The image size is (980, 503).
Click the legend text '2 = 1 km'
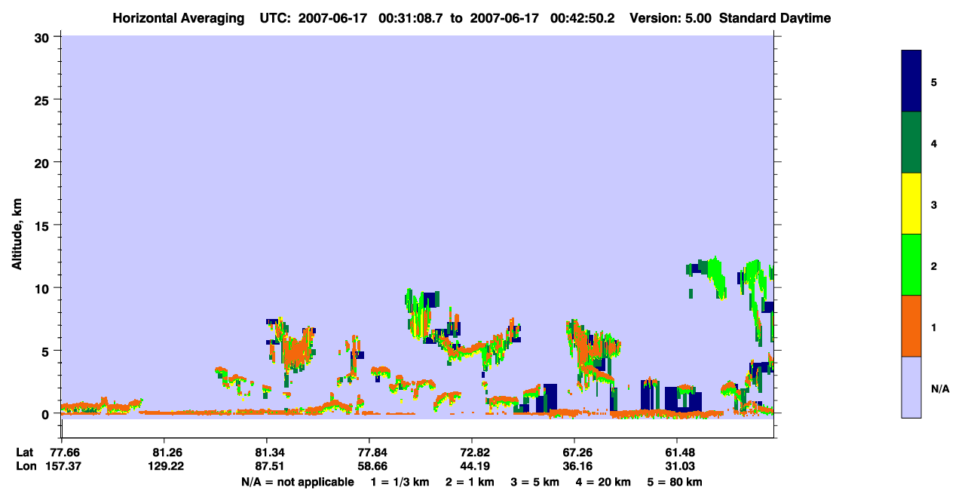470,482
